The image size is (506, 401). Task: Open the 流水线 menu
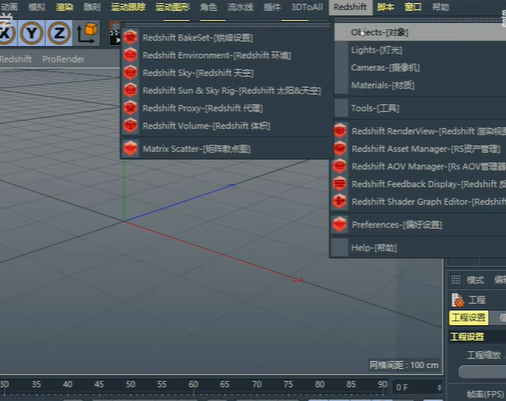tap(240, 7)
